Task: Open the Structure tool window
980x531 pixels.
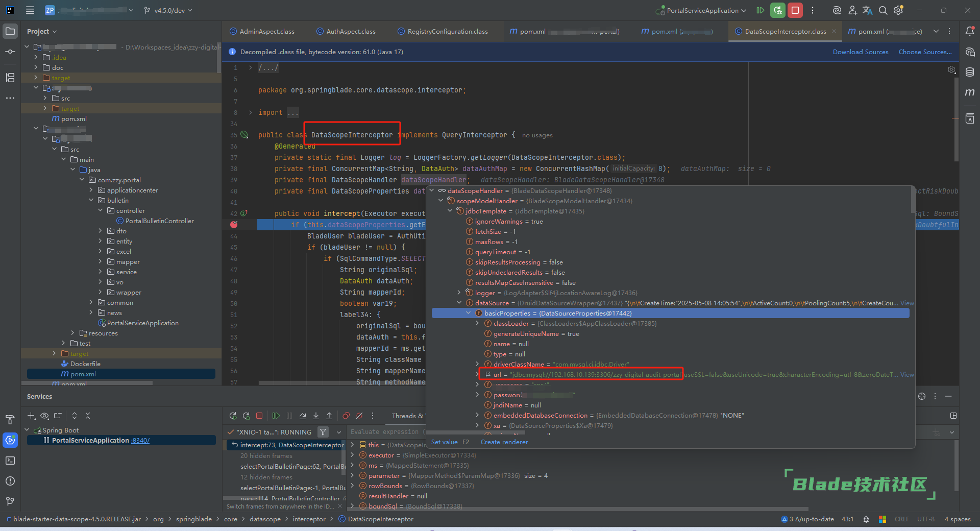Action: pyautogui.click(x=10, y=78)
